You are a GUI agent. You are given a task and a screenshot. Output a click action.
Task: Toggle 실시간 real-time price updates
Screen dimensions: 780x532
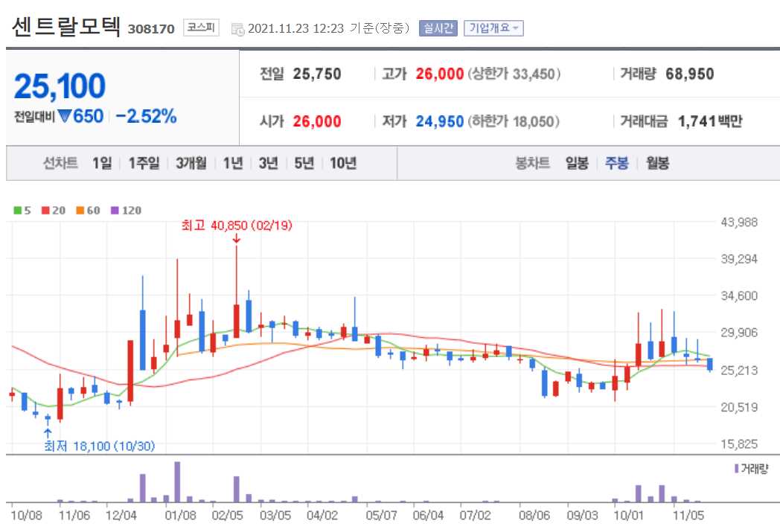(438, 29)
